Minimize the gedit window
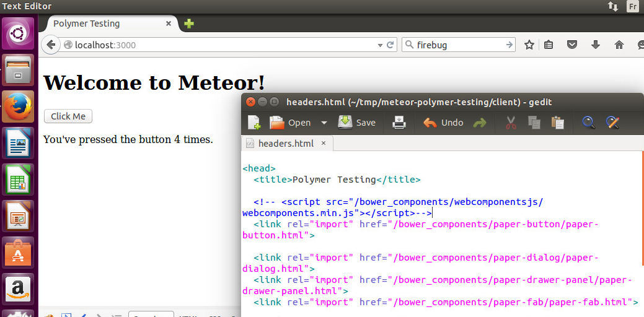This screenshot has height=317, width=644. [x=262, y=102]
